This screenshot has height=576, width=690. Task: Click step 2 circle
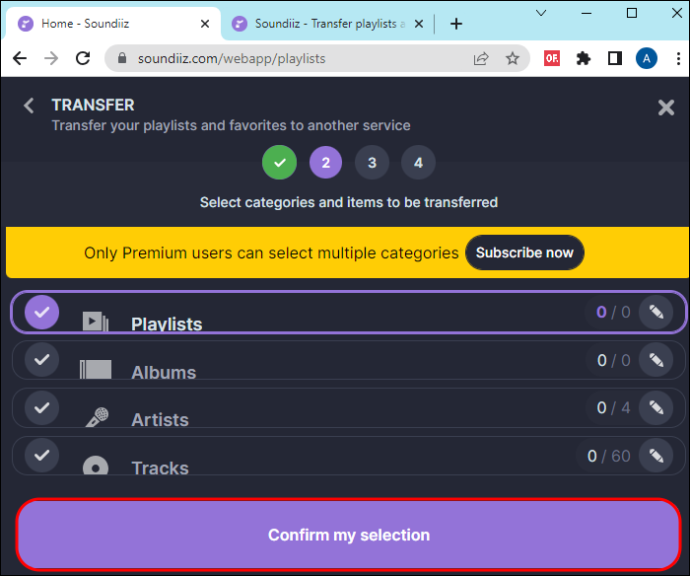pos(326,162)
